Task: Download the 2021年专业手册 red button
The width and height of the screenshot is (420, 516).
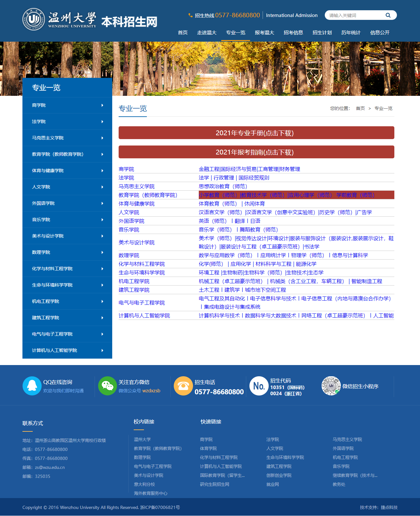Action: (x=256, y=133)
